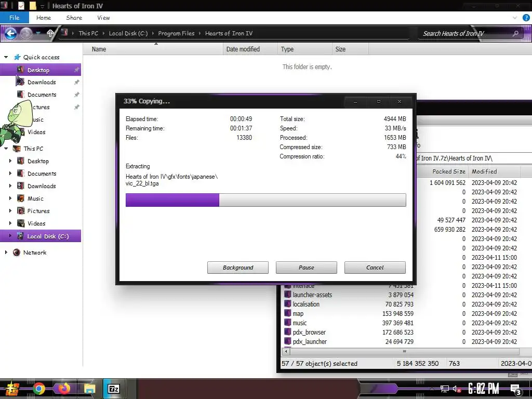Unpin Downloads using its pin icon
The height and width of the screenshot is (399, 532).
tap(77, 82)
